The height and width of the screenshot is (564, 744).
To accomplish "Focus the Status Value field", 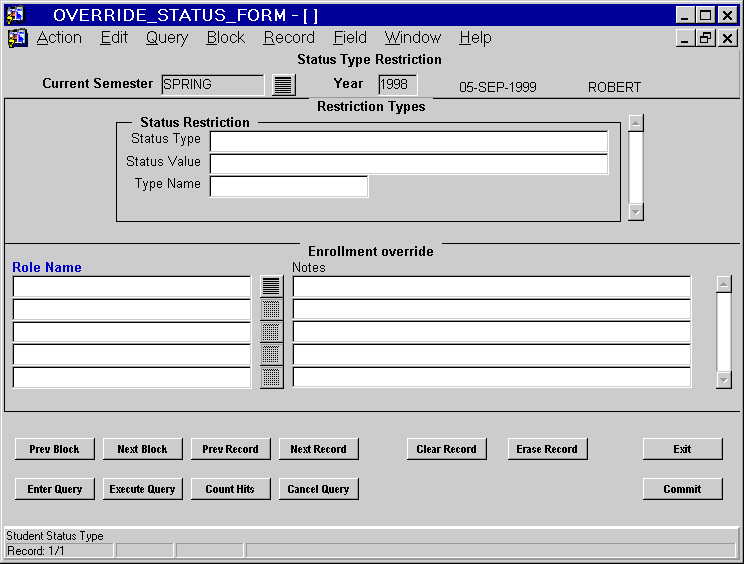I will (x=409, y=164).
